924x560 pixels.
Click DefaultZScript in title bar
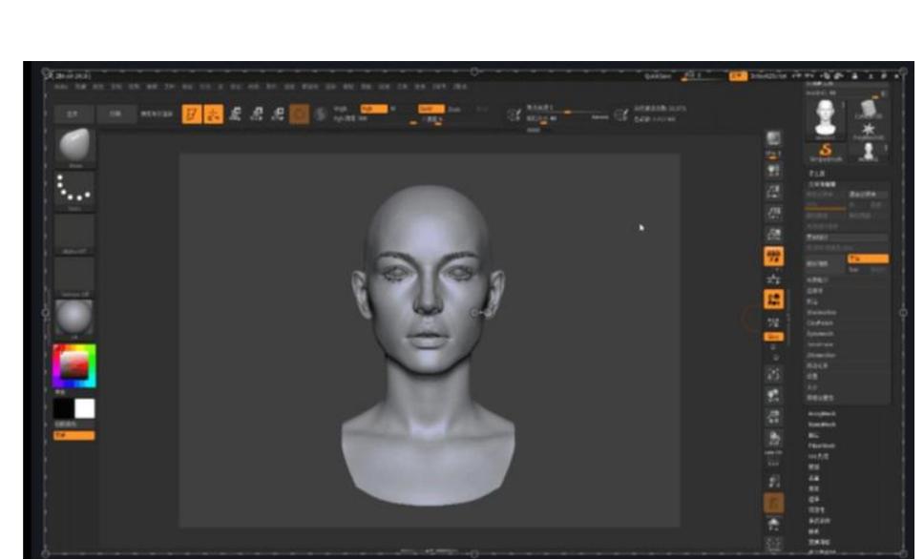[x=768, y=76]
